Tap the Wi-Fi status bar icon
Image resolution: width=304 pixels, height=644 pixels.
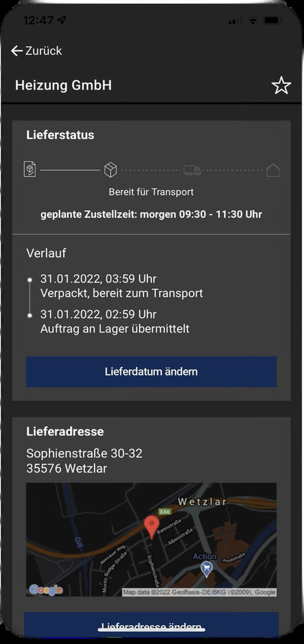point(252,21)
